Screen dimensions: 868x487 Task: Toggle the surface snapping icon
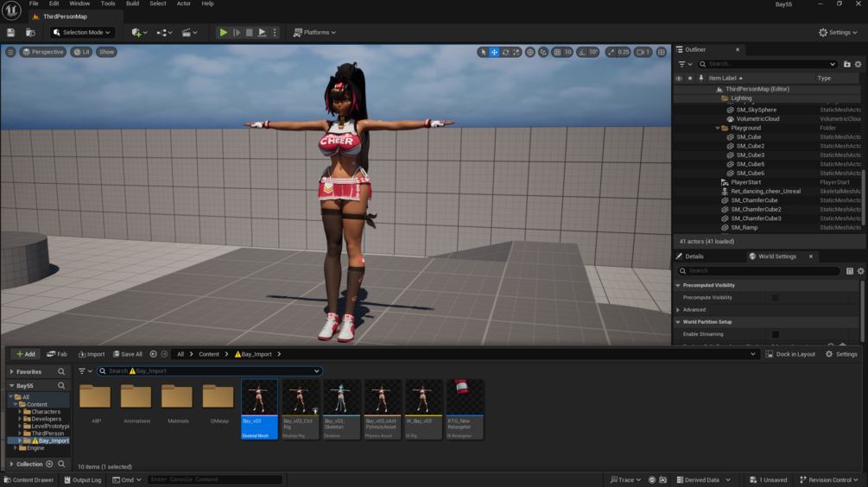(x=543, y=52)
